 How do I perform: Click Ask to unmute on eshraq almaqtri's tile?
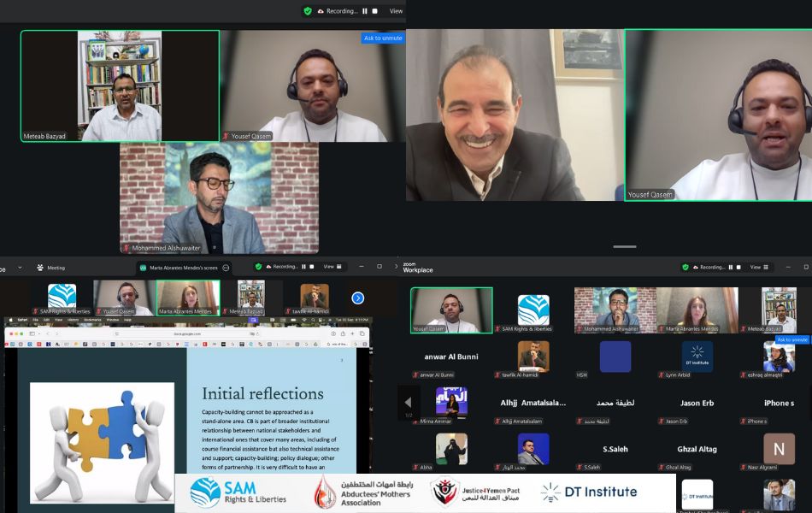pyautogui.click(x=791, y=339)
